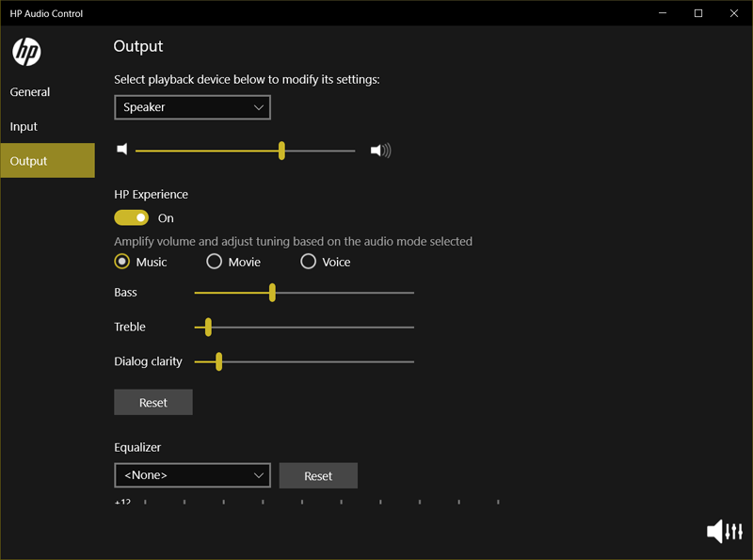
Task: Click the Dialog clarity slider handle
Action: (218, 360)
